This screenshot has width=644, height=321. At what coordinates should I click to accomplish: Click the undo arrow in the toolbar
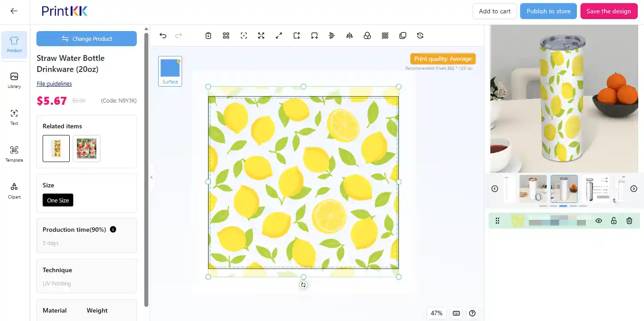[x=163, y=36]
